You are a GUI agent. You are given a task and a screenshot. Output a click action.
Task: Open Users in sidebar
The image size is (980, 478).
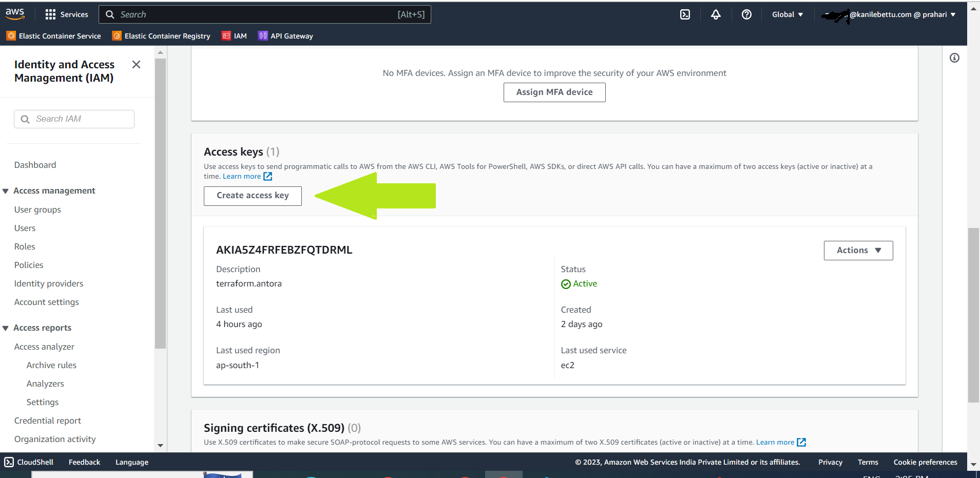coord(25,228)
